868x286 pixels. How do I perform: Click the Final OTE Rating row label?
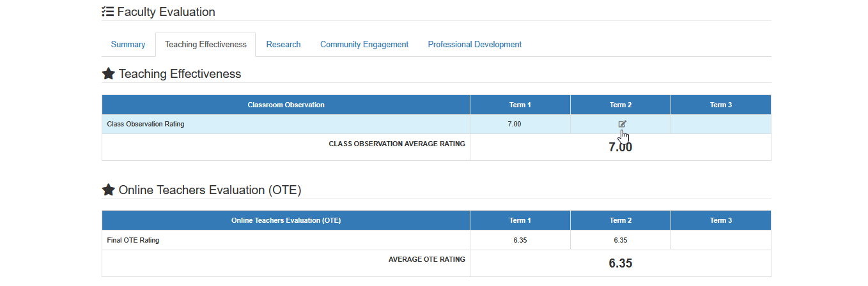[133, 240]
